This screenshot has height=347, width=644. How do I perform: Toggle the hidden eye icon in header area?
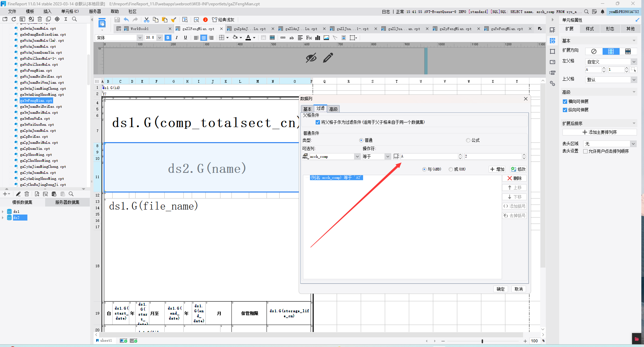coord(311,58)
